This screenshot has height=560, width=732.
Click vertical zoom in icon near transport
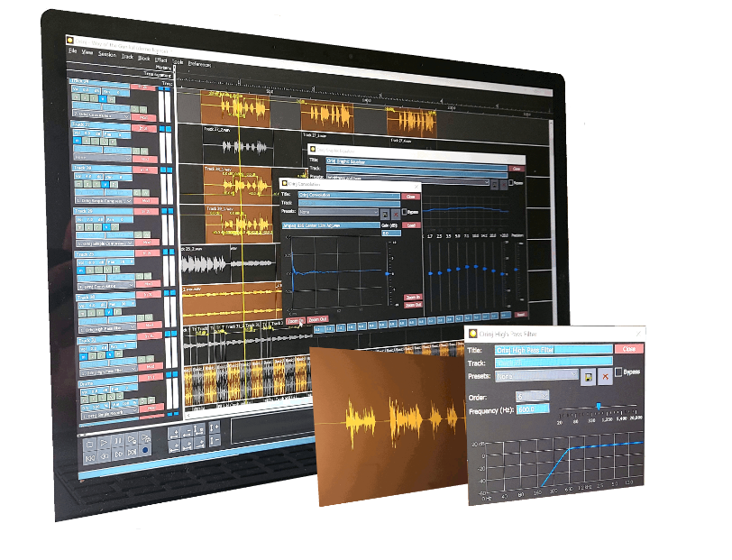click(214, 427)
